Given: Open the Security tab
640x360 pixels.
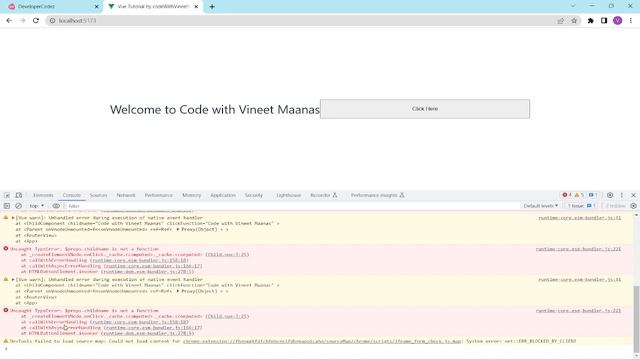Looking at the screenshot, I should (253, 196).
